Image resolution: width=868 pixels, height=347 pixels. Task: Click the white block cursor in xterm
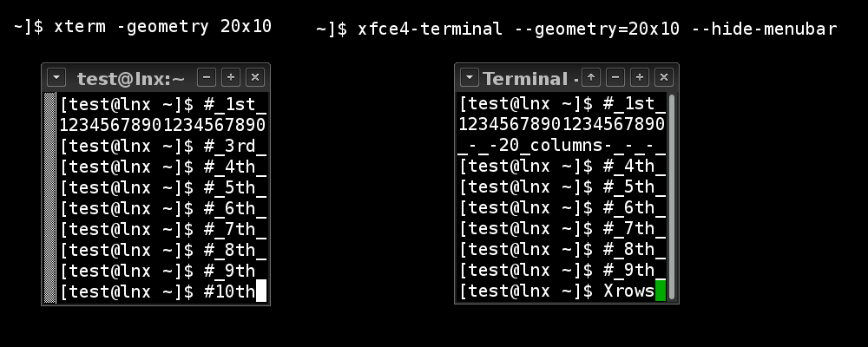pos(261,291)
